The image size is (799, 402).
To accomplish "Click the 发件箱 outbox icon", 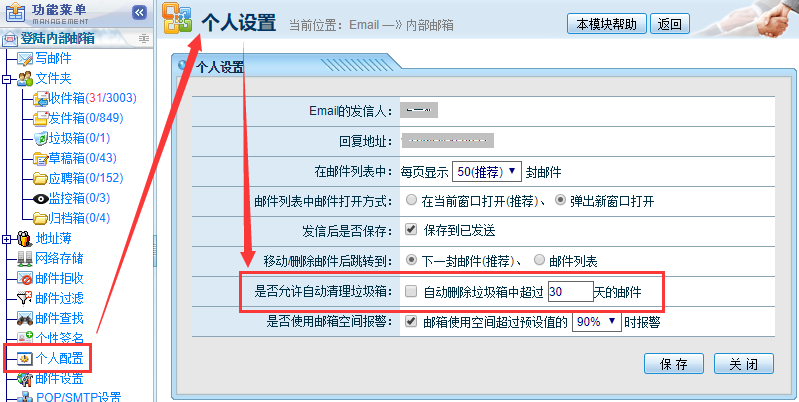I will click(40, 118).
